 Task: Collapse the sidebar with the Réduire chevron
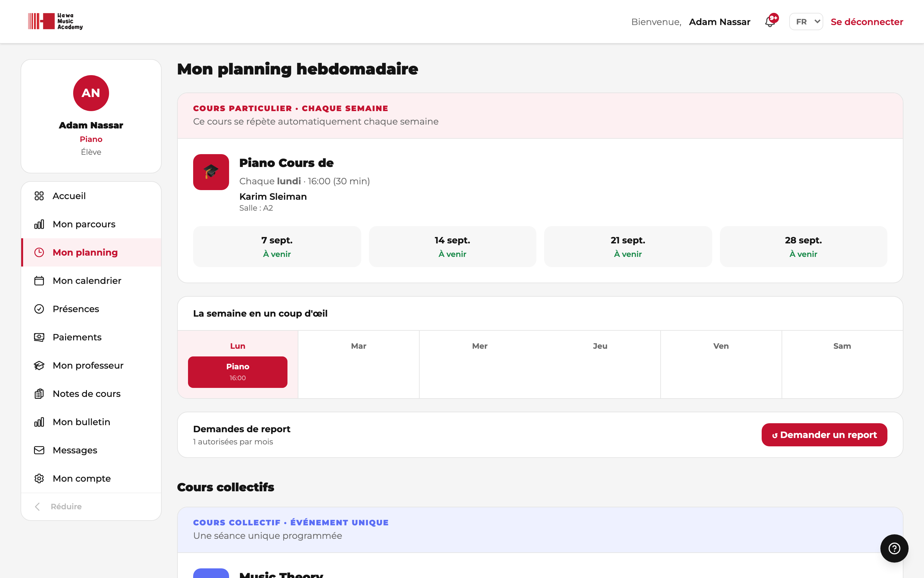(x=38, y=506)
